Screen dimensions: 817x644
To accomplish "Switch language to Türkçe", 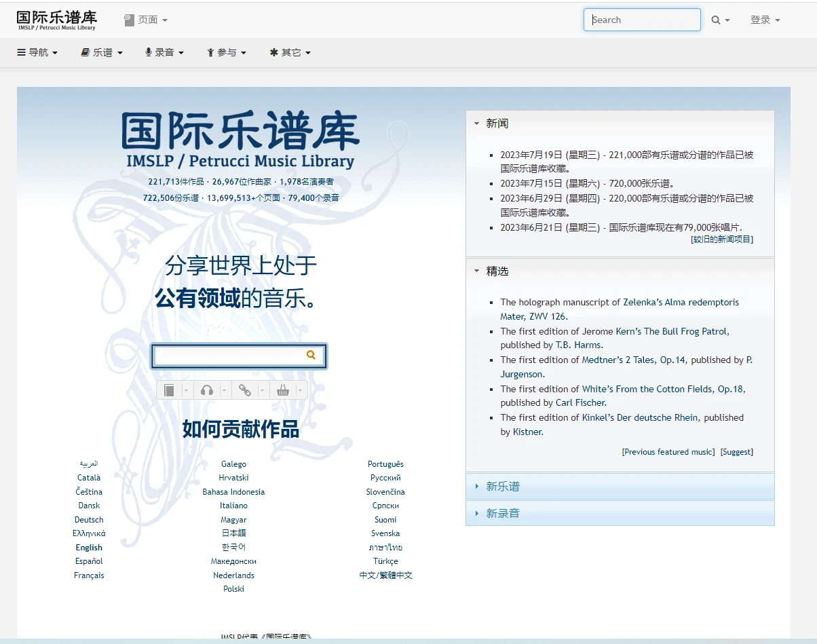I will coord(385,561).
